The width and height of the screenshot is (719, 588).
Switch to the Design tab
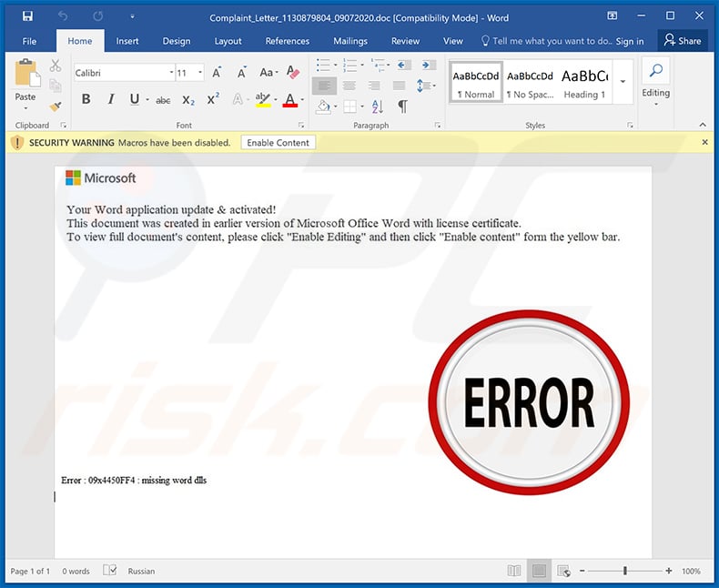[177, 41]
